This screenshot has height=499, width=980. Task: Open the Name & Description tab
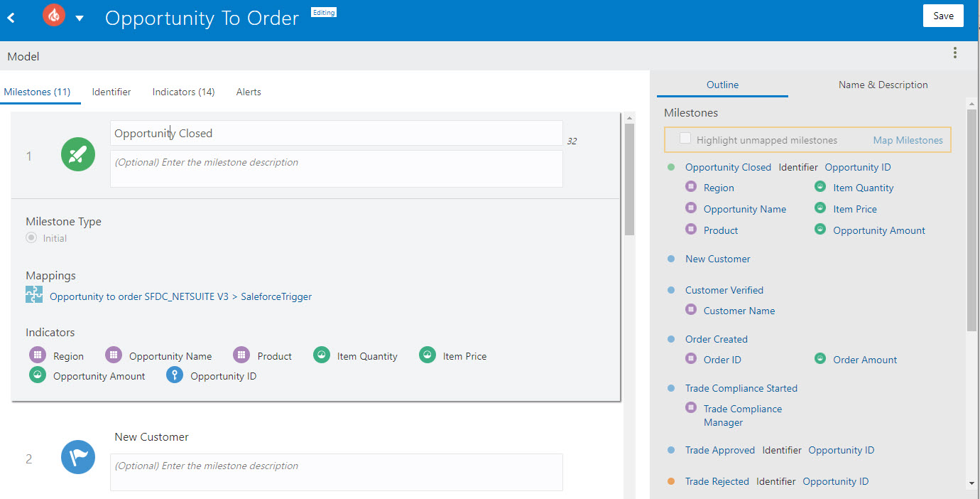(x=883, y=85)
